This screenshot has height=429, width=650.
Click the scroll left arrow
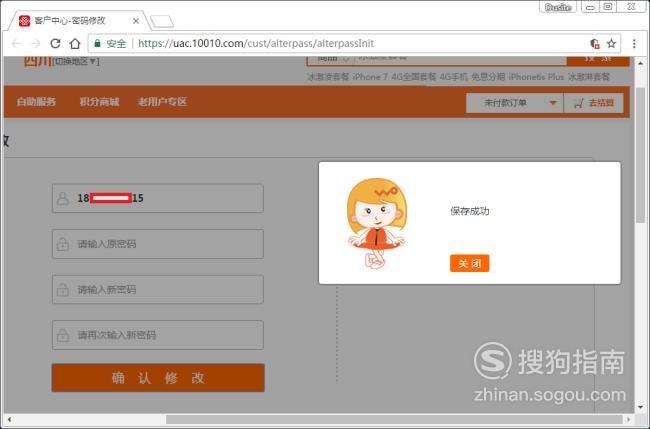pos(9,419)
